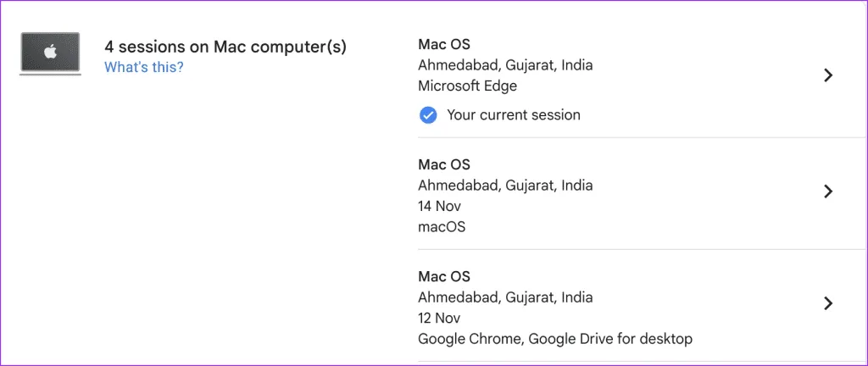Viewport: 868px width, 366px height.
Task: Click "4 sessions on Mac computer(s)" heading
Action: (x=225, y=47)
